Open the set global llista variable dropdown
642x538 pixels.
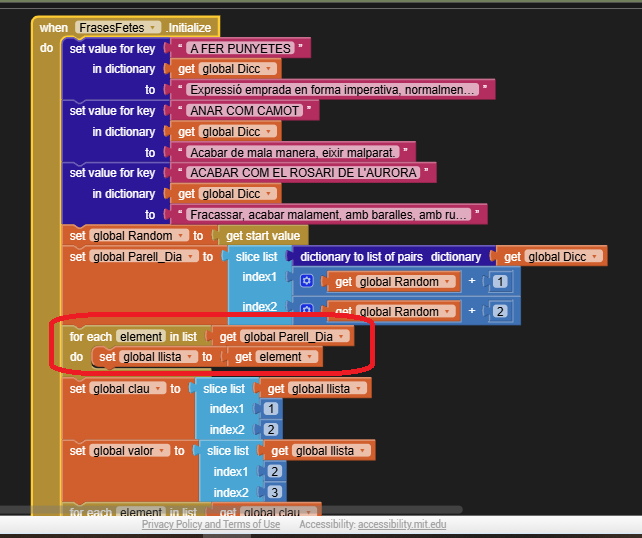click(189, 357)
